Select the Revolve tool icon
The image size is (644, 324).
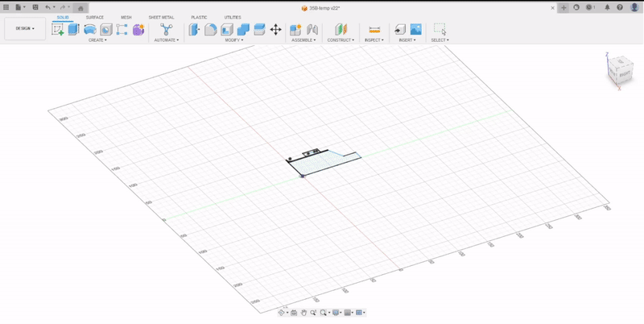[89, 29]
